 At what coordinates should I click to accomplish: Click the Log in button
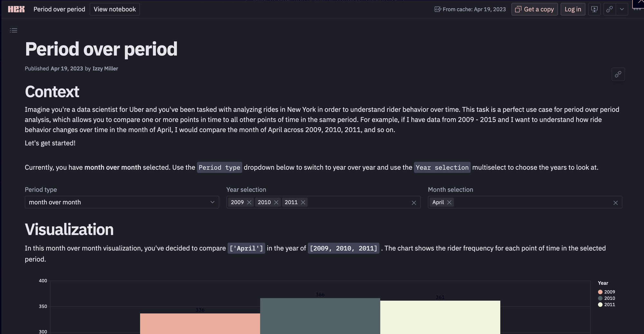point(573,9)
